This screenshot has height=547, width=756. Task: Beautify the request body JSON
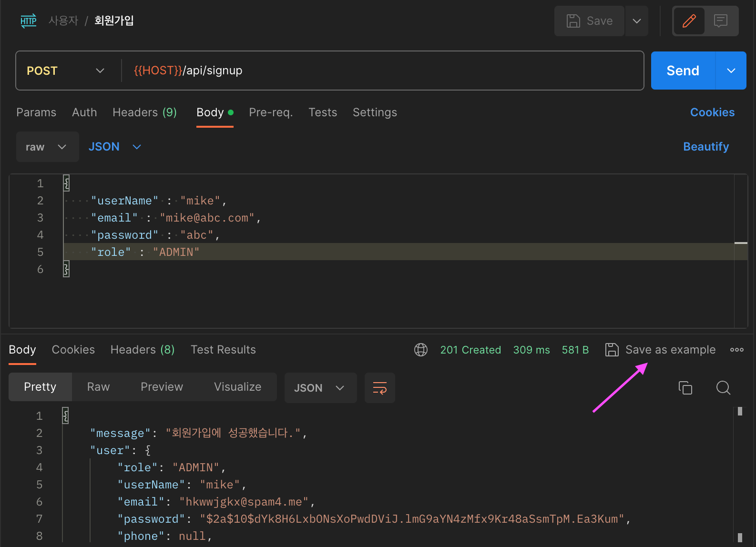click(706, 147)
